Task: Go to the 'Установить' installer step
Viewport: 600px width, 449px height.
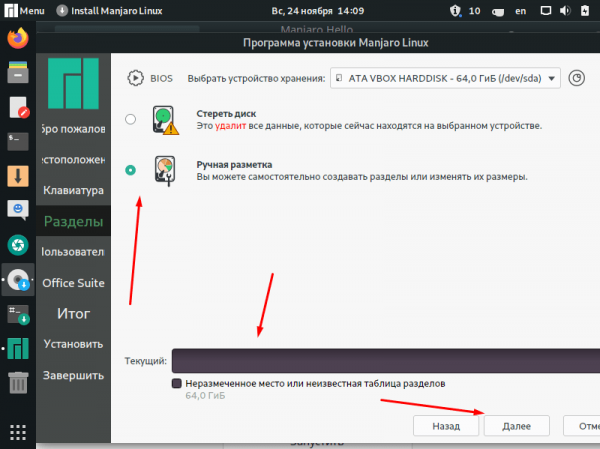Action: 73,344
